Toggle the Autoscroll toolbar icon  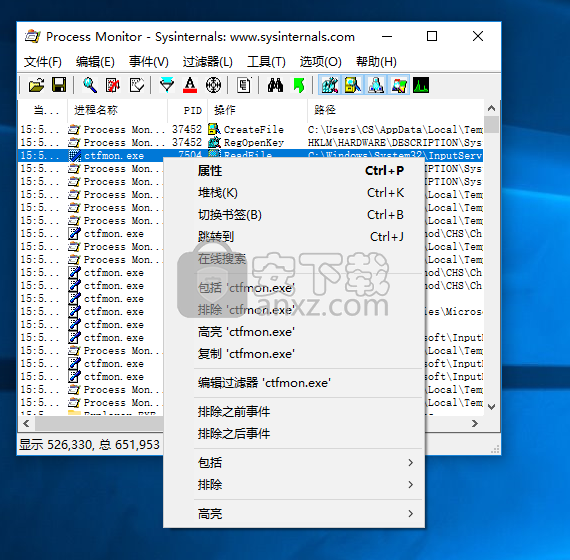tap(113, 85)
